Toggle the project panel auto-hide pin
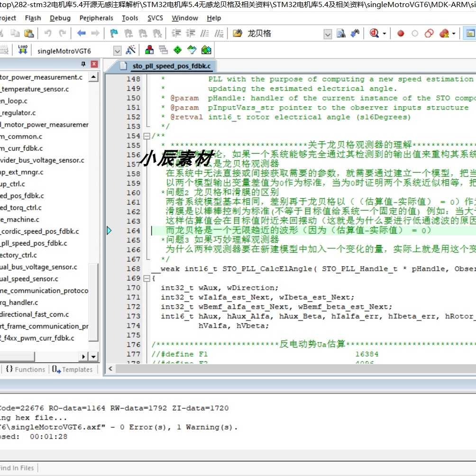Screen dimensions: 476x476 [x=84, y=64]
